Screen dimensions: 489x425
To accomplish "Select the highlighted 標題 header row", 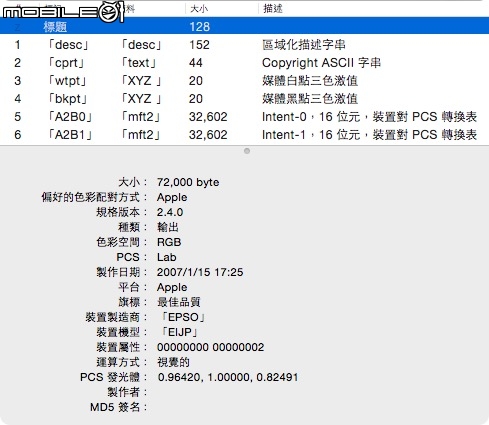I will (244, 26).
